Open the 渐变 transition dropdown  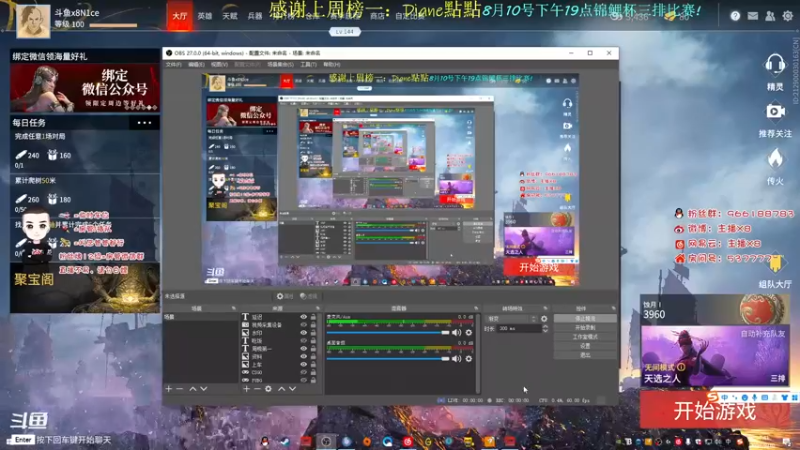click(511, 319)
